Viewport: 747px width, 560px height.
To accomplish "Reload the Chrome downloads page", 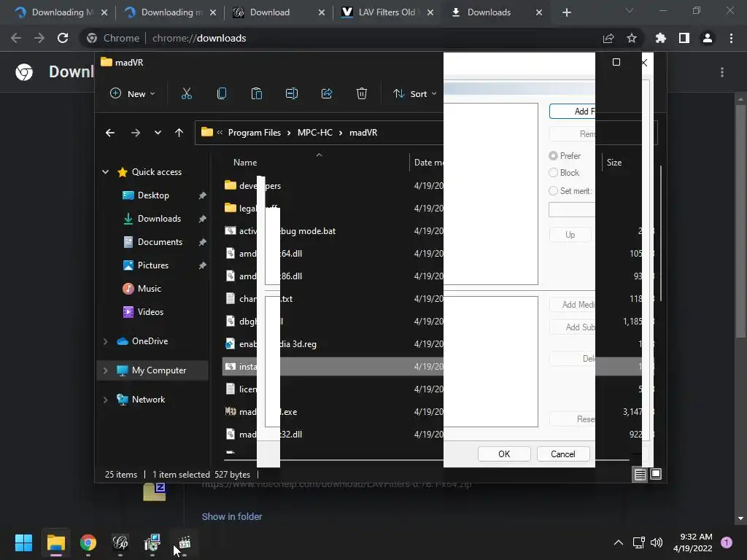I will 63,38.
